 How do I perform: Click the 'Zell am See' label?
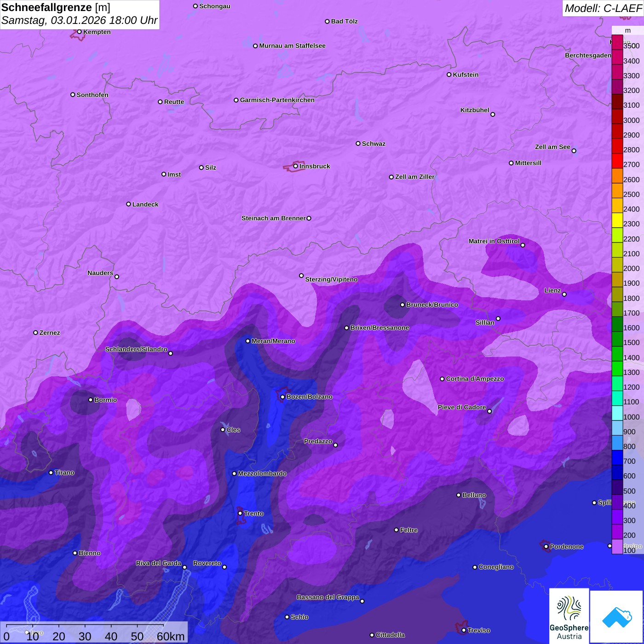(x=552, y=147)
